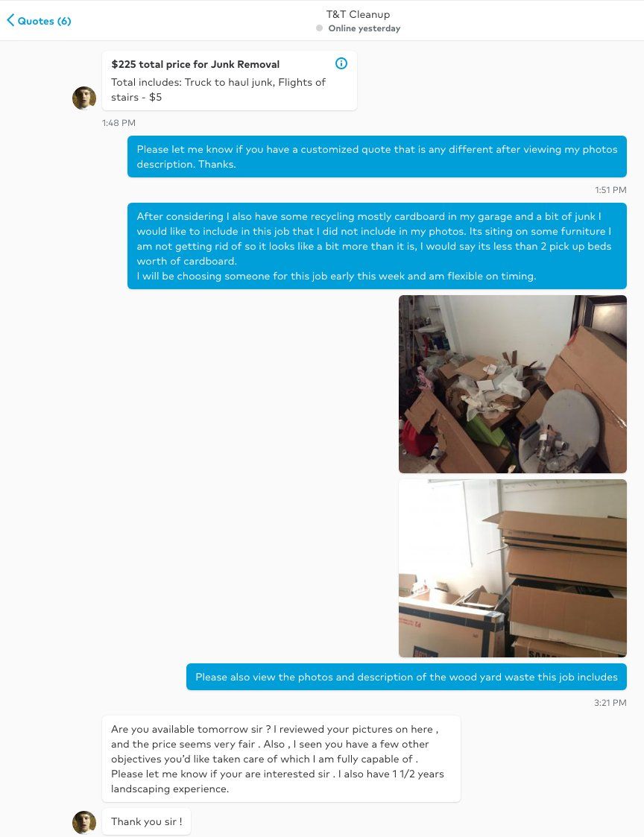View the stacked cardboard boxes photo
The height and width of the screenshot is (837, 644).
[513, 569]
